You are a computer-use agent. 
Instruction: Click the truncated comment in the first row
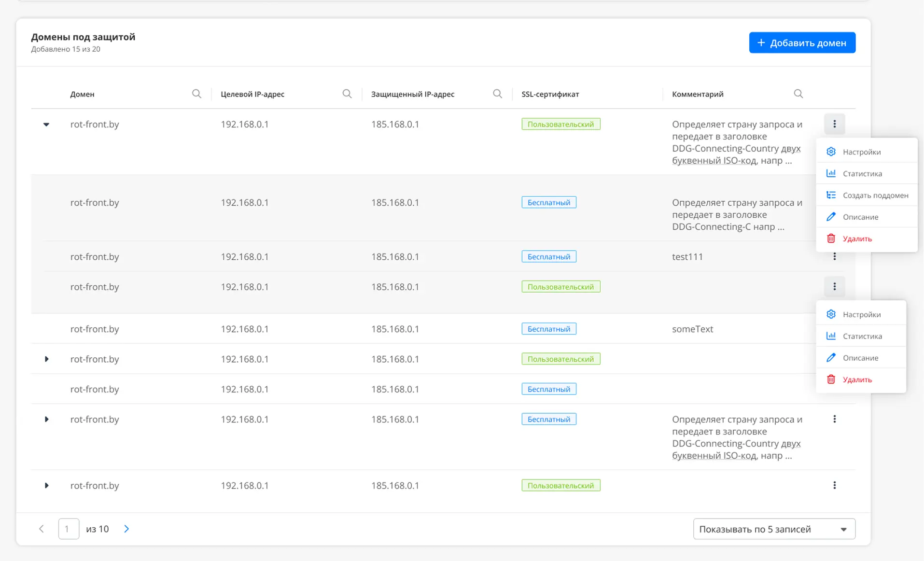(x=737, y=142)
